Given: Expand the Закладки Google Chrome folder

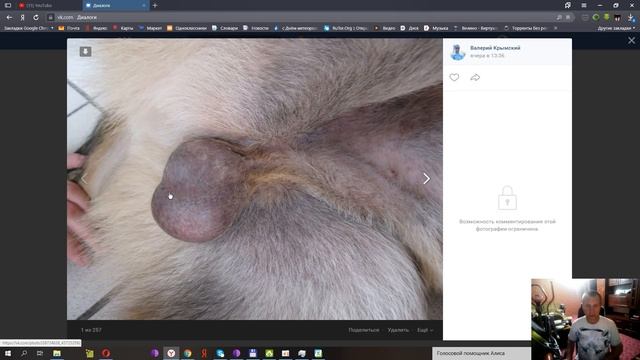Looking at the screenshot, I should point(29,28).
